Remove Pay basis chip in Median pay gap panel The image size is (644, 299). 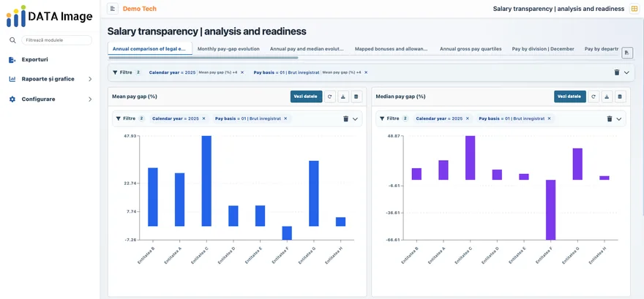pyautogui.click(x=549, y=118)
